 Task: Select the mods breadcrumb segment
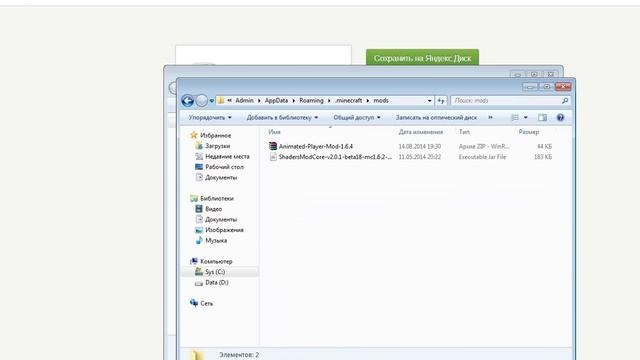pos(381,100)
